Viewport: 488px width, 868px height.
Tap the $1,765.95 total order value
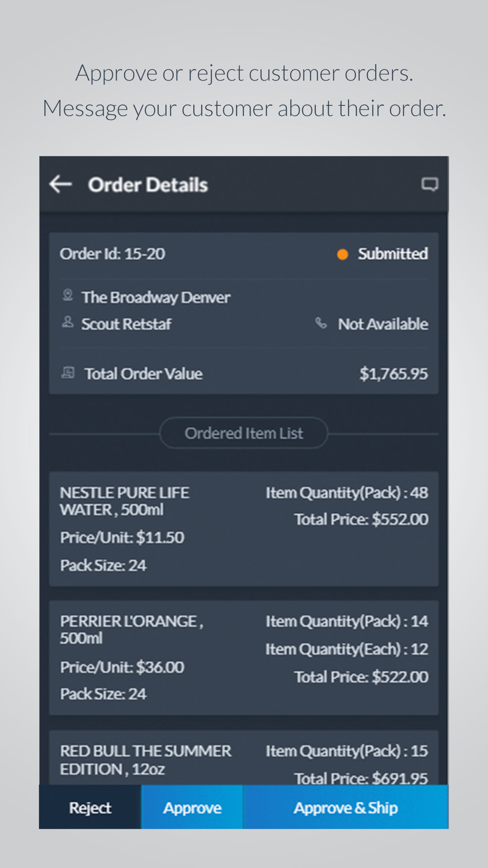coord(393,374)
